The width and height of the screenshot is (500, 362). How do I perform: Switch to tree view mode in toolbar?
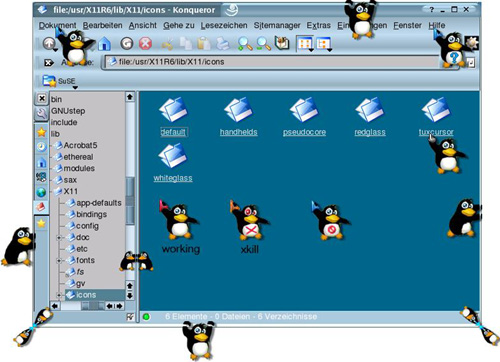(323, 44)
